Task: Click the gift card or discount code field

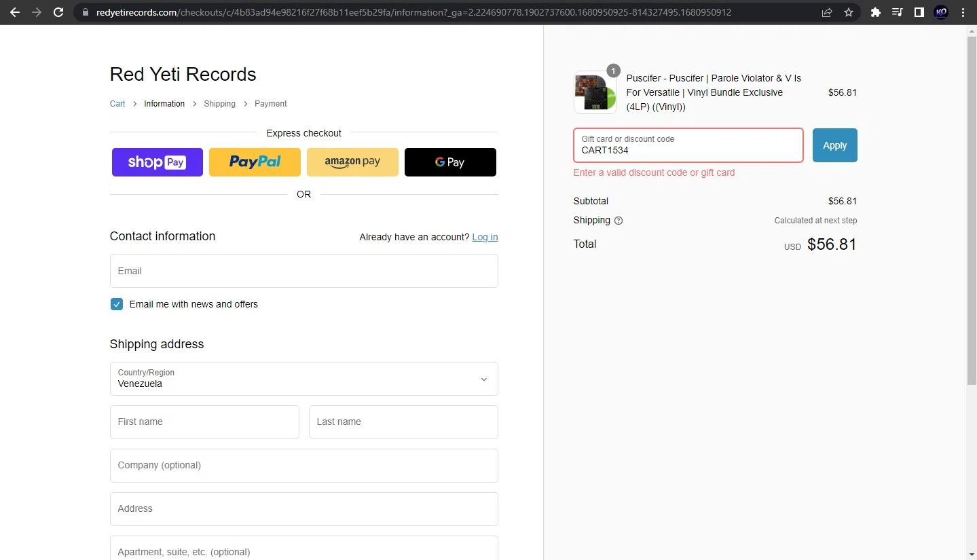Action: click(688, 145)
